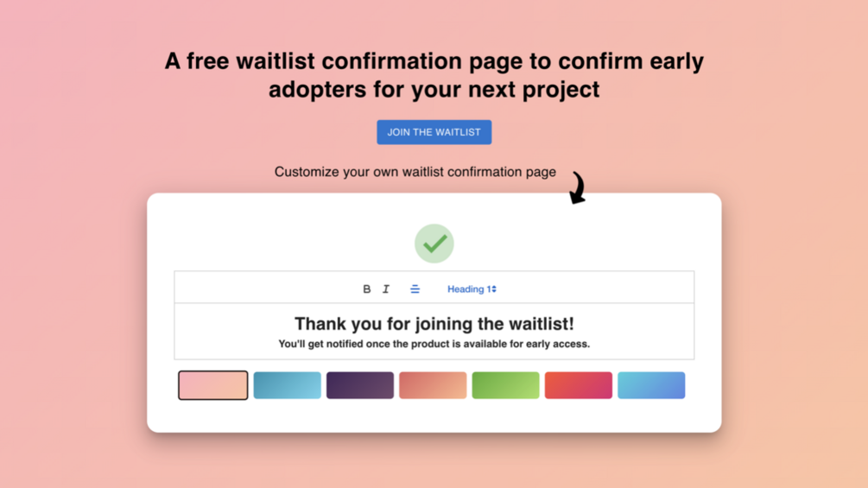This screenshot has height=488, width=868.
Task: Choose the red pink gradient swatch
Action: 579,385
